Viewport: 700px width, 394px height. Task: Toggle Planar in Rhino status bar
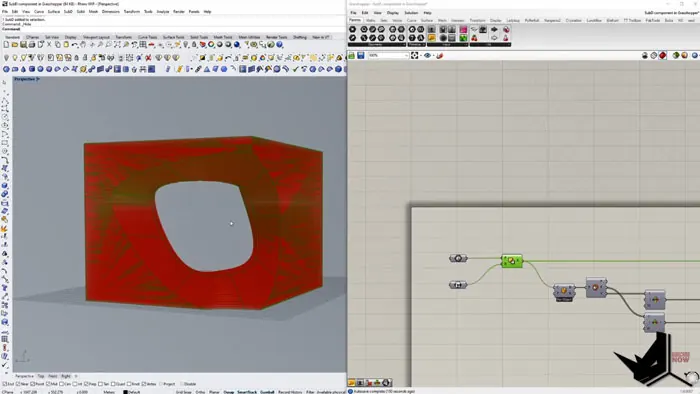[214, 392]
